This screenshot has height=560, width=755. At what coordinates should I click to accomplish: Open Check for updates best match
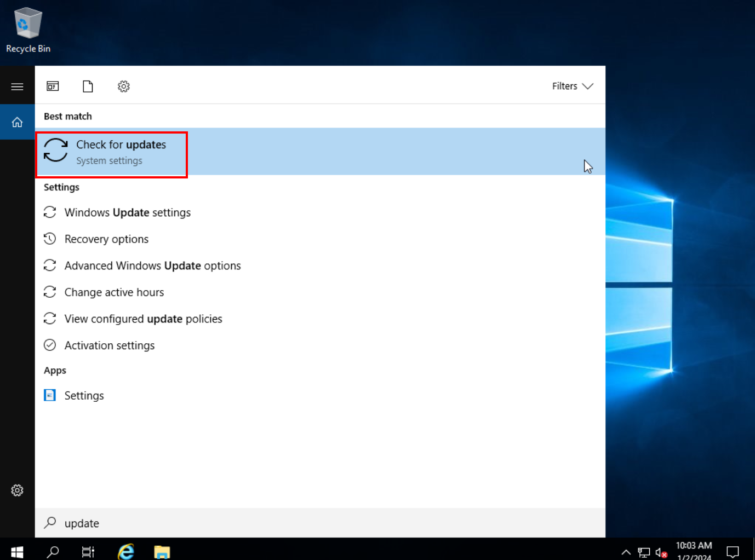(x=121, y=152)
